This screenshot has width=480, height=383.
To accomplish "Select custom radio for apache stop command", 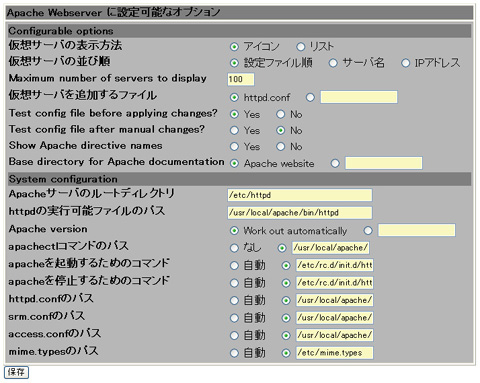I will tap(286, 283).
